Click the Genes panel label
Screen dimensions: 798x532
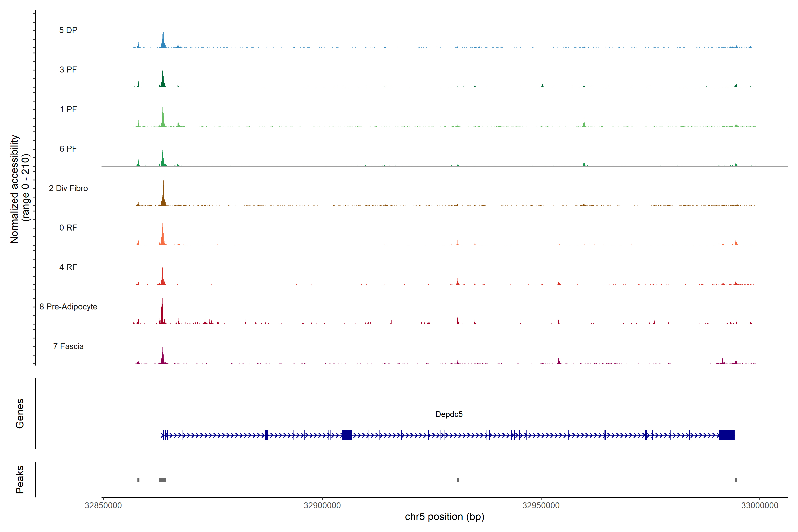[20, 414]
